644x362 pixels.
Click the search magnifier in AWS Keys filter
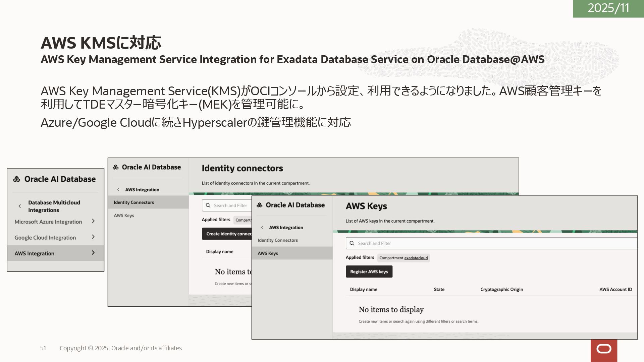pyautogui.click(x=352, y=243)
